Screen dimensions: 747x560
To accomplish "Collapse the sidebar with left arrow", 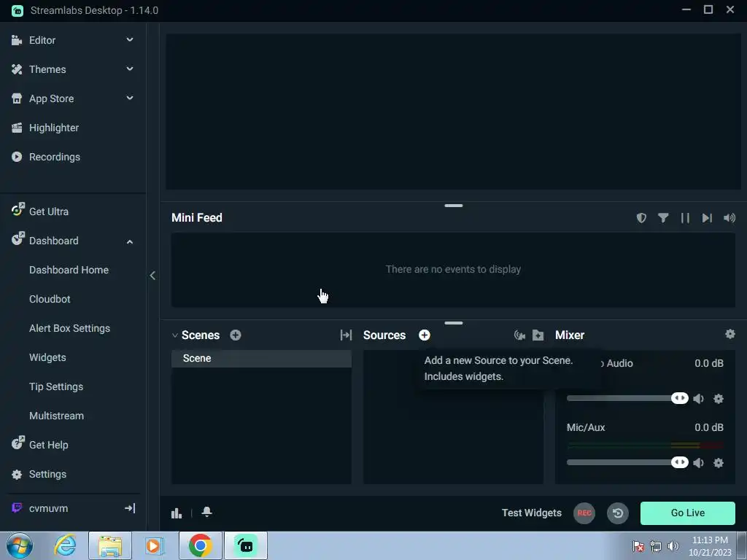I will (x=152, y=275).
